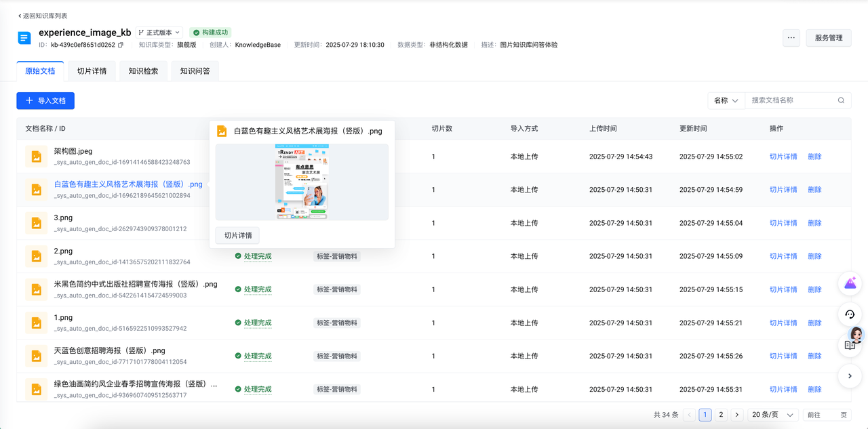Screen dimensions: 868x429
Task: Open the customer support headset icon
Action: point(850,314)
